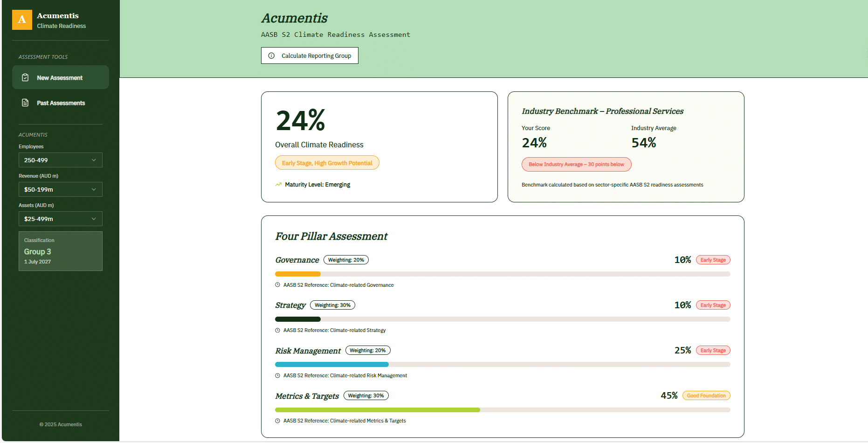The image size is (868, 443).
Task: Click the Past Assessments document icon
Action: [25, 103]
